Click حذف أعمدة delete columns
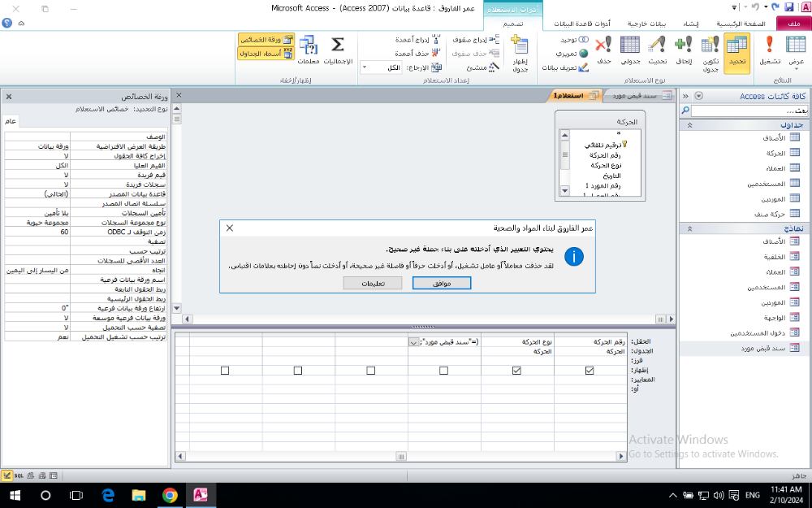Viewport: 812px width, 508px height. click(417, 54)
